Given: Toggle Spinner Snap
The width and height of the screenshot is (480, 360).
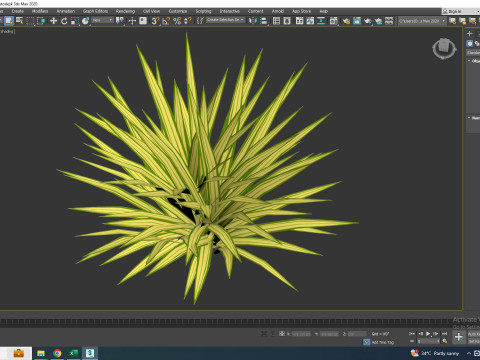Looking at the screenshot, I should (187, 21).
